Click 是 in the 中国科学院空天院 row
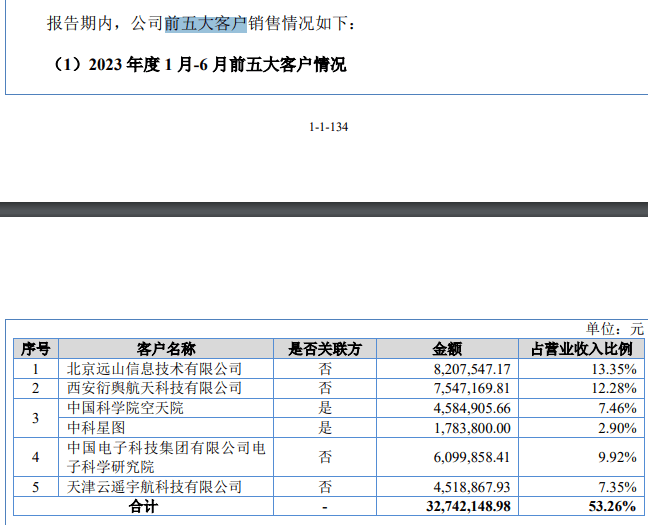This screenshot has height=525, width=648. click(325, 408)
